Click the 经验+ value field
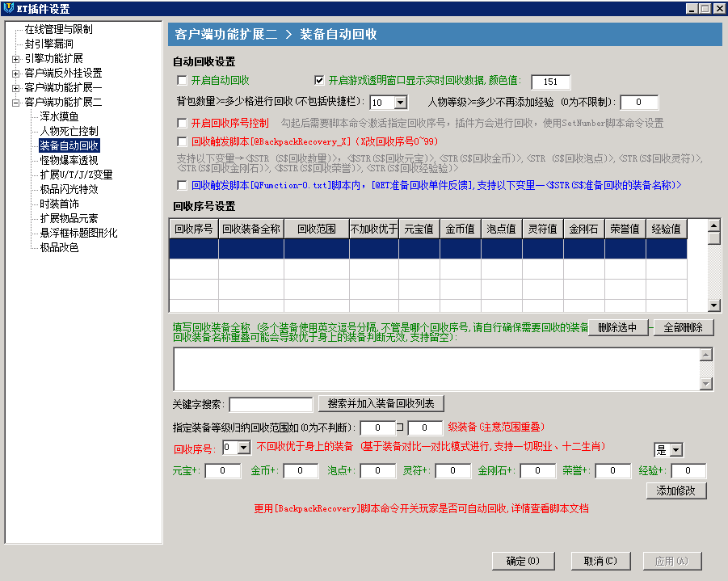This screenshot has height=581, width=728. point(688,470)
